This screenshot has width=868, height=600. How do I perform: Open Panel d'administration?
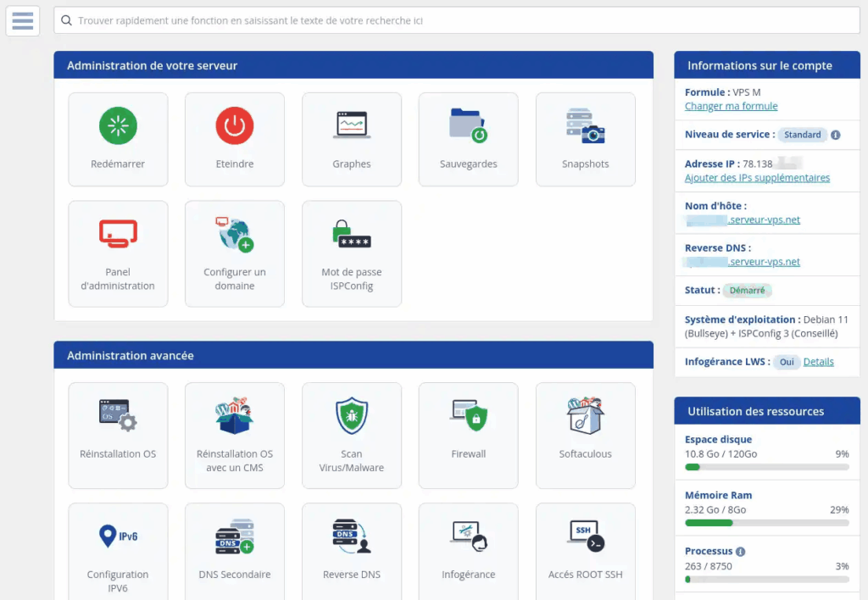pyautogui.click(x=118, y=253)
